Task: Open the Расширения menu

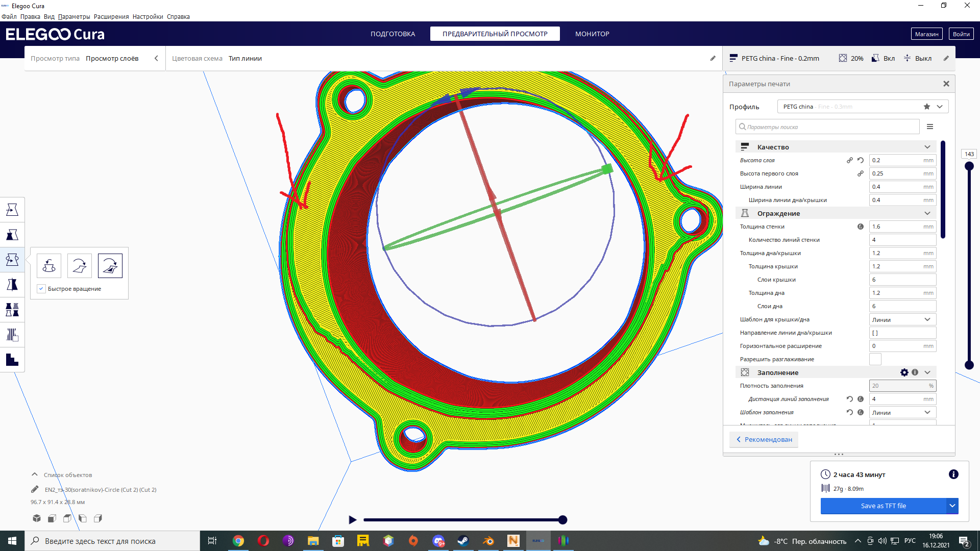Action: click(x=111, y=17)
